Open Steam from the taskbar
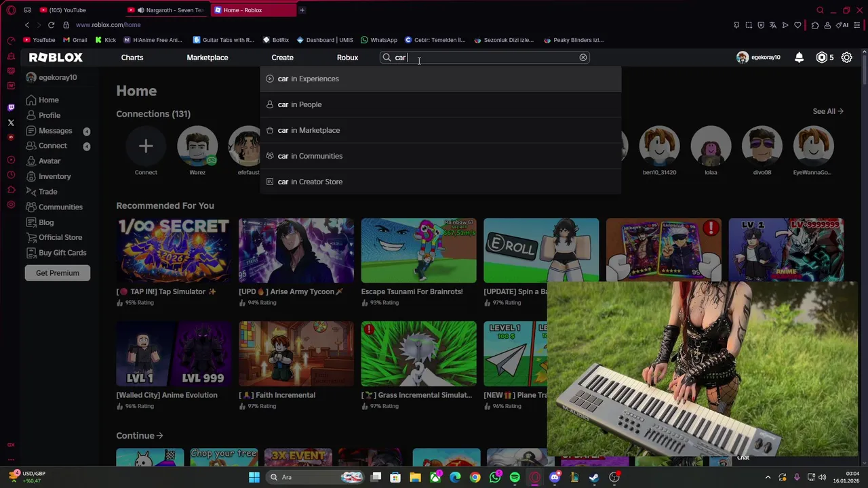This screenshot has width=868, height=488. point(594,477)
